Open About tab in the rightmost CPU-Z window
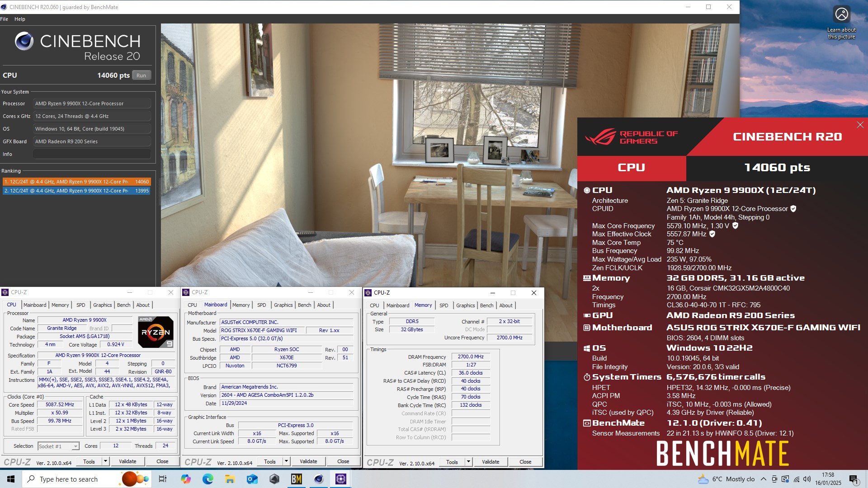Viewport: 868px width, 488px height. coord(505,305)
